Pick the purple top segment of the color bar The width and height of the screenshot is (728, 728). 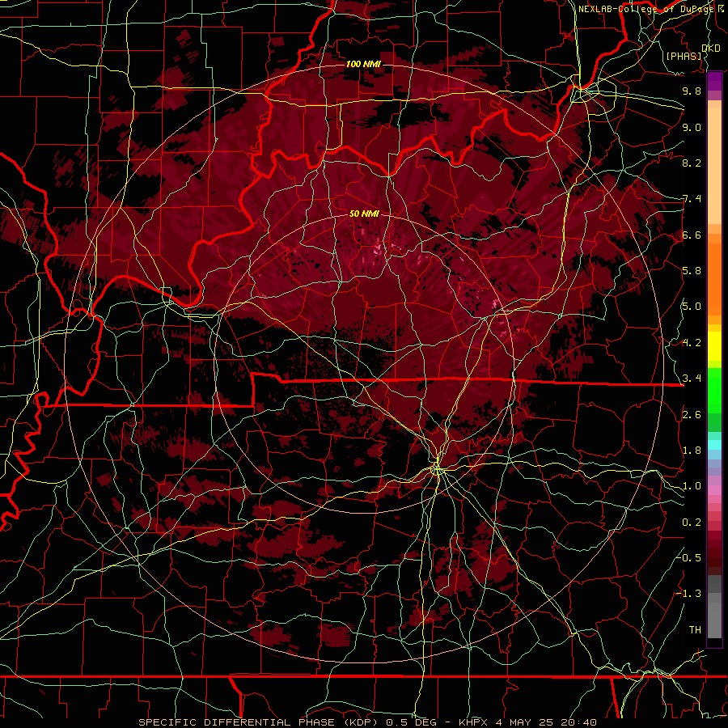pos(714,81)
